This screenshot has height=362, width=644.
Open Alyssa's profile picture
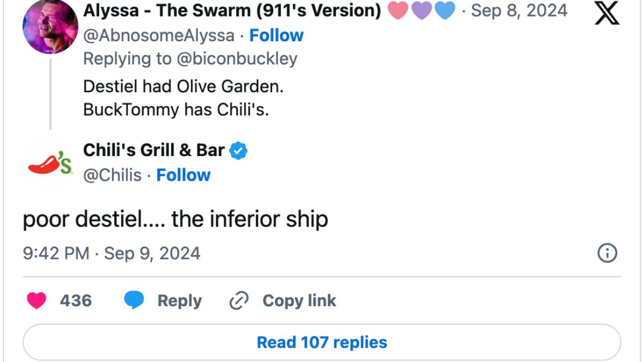pos(50,26)
